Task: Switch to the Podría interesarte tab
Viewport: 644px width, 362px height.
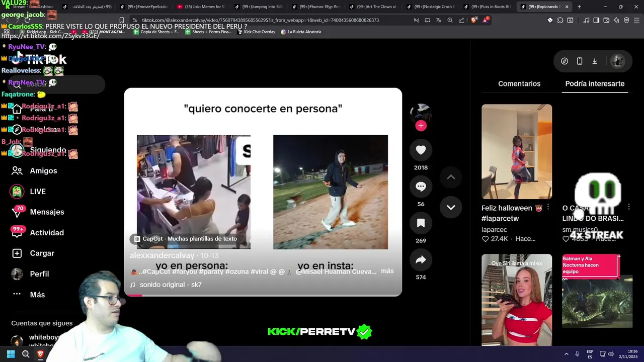Action: coord(595,83)
